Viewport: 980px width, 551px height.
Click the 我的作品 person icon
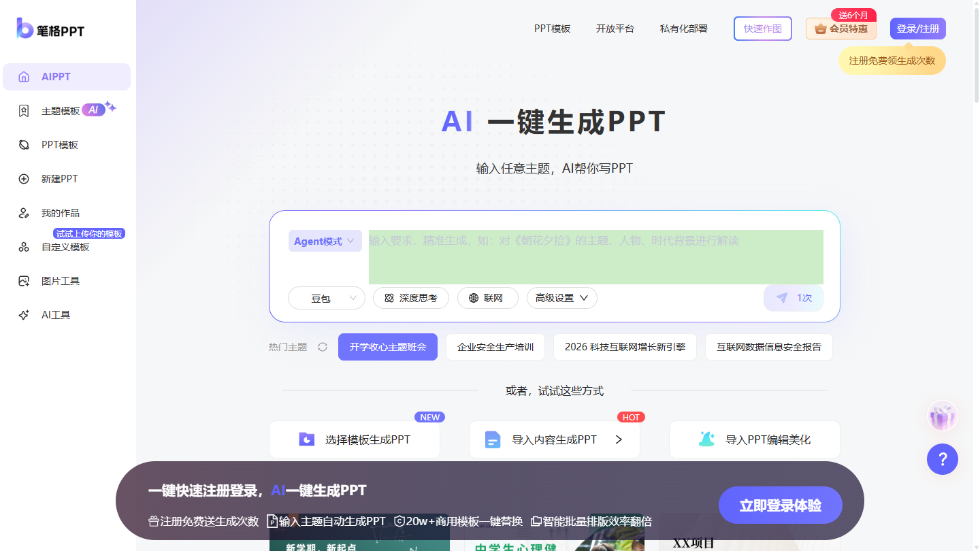(x=24, y=213)
